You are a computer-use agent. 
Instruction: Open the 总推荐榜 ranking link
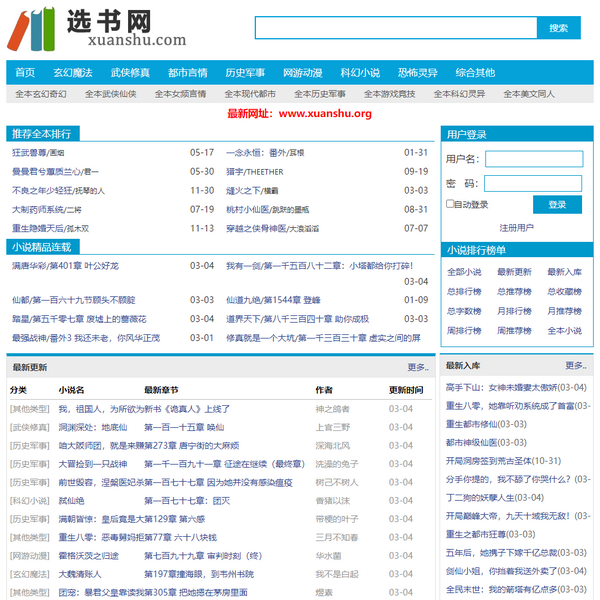pyautogui.click(x=516, y=292)
